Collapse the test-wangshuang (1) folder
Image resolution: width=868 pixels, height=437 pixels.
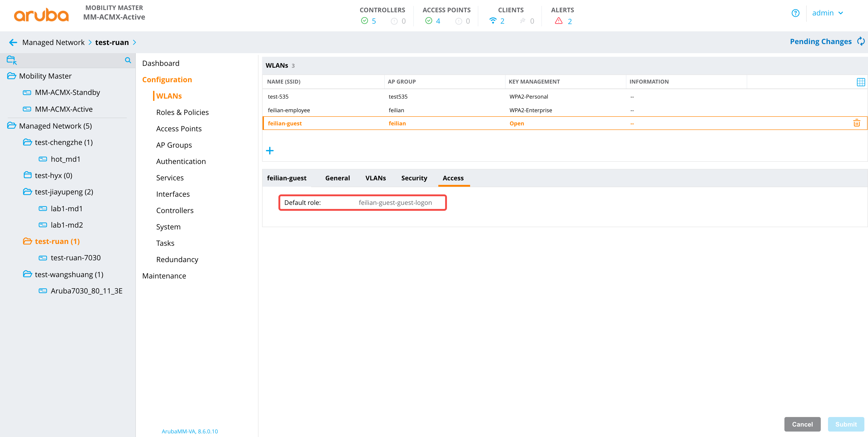click(27, 274)
